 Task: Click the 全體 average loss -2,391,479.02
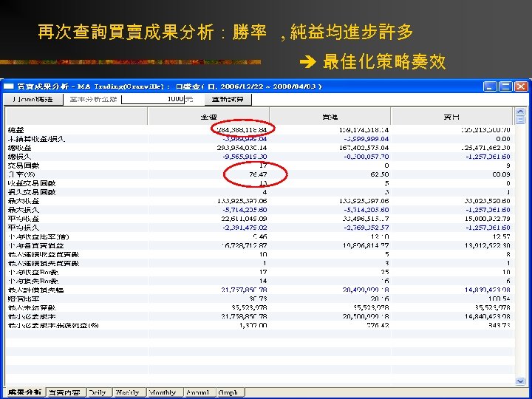(245, 228)
